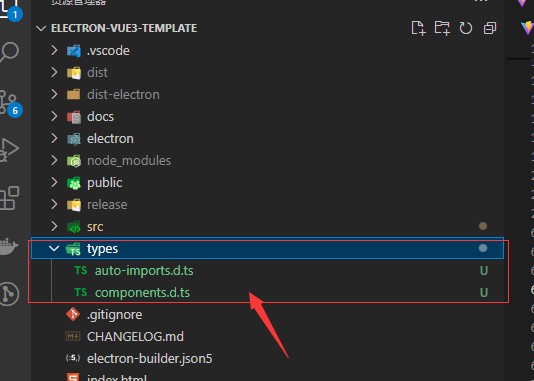This screenshot has height=381, width=534.
Task: Click the U status of auto-imports.d.ts
Action: [484, 271]
